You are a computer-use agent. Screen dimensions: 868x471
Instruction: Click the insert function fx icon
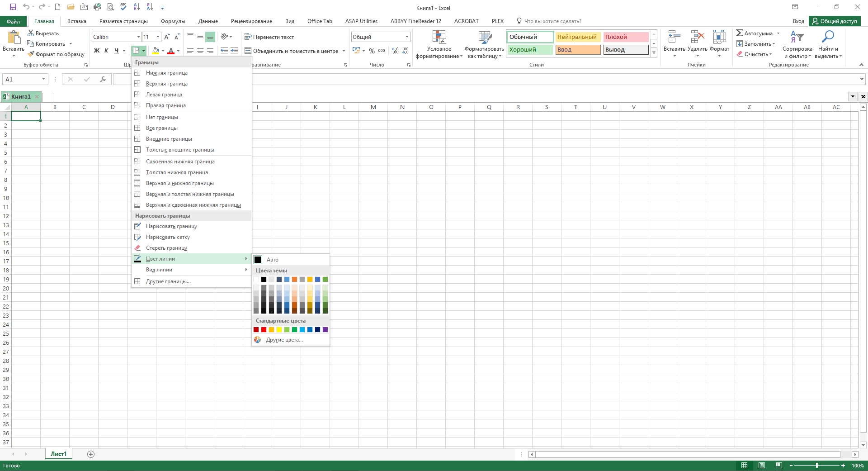[x=103, y=79]
